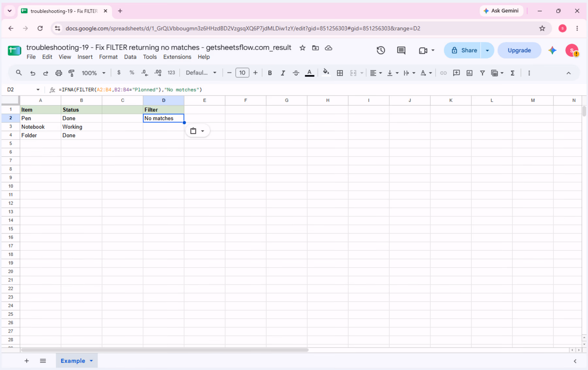Open the borders grid tool

(340, 73)
